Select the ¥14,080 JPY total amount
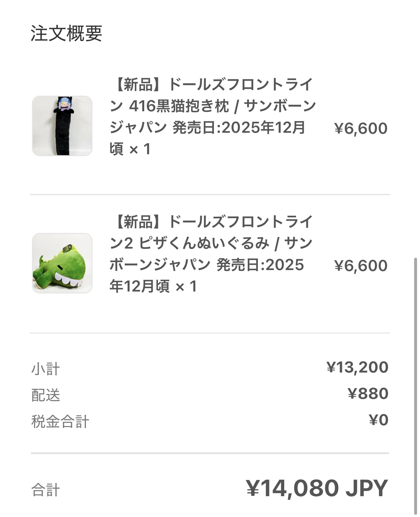420x517 pixels. point(317,488)
